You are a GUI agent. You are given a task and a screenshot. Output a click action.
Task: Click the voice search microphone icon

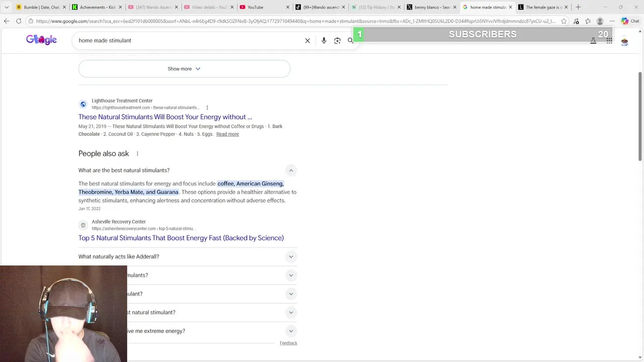coord(324,41)
